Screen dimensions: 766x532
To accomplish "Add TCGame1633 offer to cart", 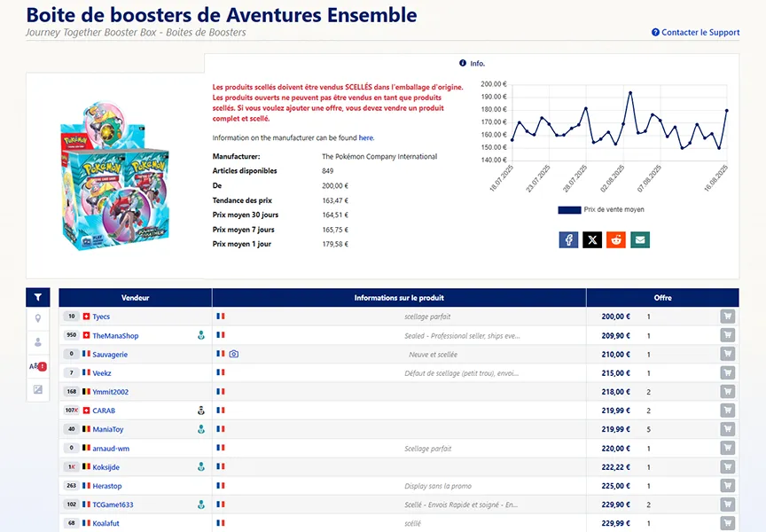I will point(727,505).
